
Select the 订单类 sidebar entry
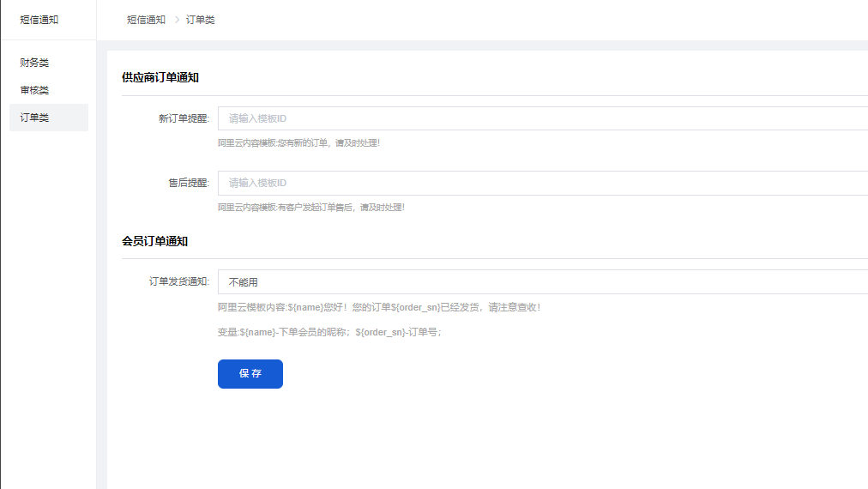coord(34,118)
